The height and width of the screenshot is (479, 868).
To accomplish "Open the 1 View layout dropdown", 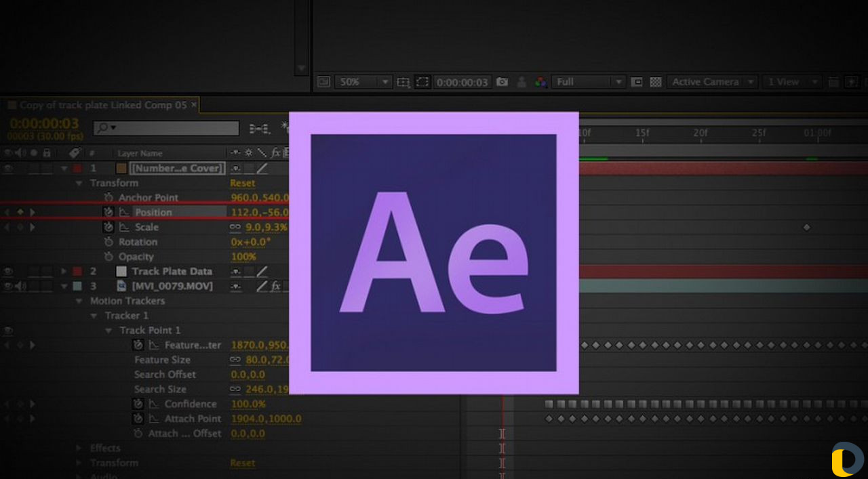I will point(792,82).
